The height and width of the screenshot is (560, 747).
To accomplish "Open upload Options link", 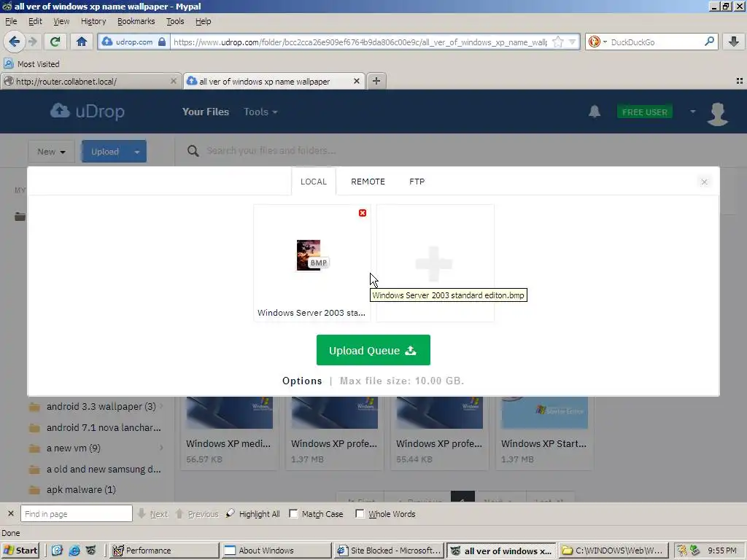I will (302, 381).
